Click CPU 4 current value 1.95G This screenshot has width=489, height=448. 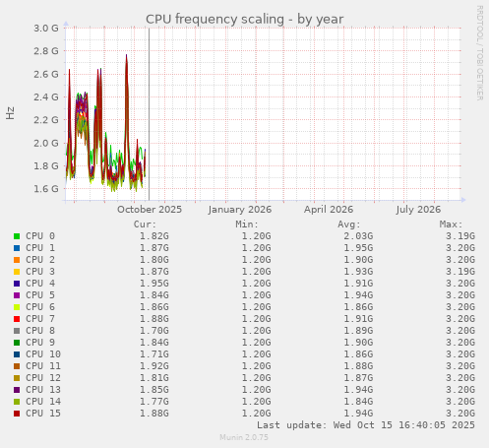click(x=154, y=284)
